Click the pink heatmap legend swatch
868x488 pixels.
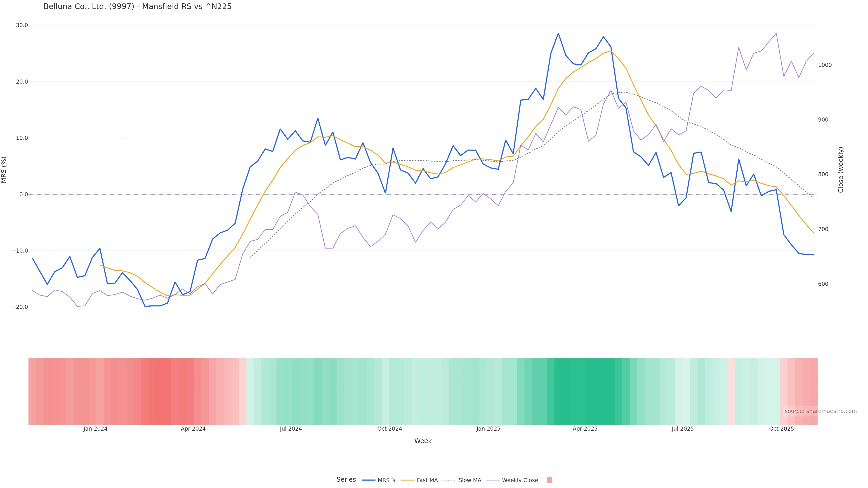point(549,480)
